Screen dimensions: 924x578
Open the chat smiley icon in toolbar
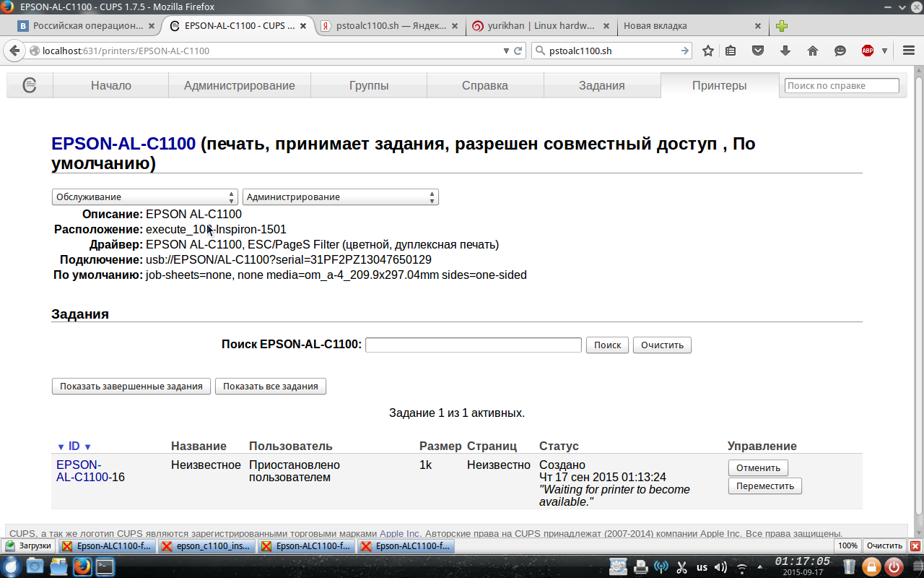(840, 51)
